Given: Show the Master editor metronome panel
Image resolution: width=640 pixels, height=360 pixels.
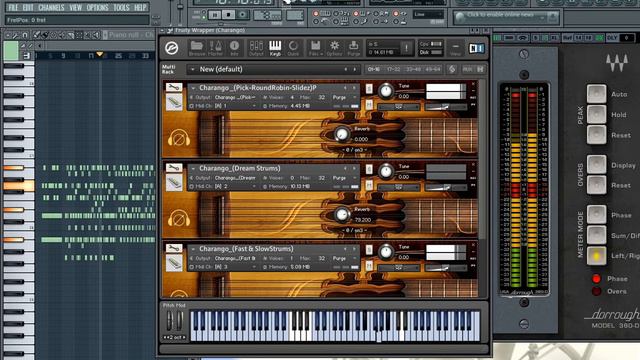Looking at the screenshot, I should click(x=216, y=48).
